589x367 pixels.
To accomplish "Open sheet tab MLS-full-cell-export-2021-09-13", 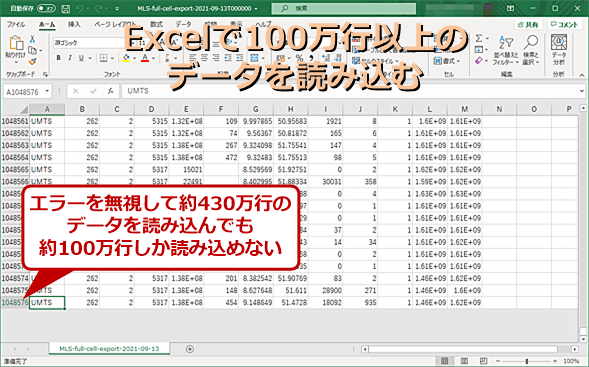I will (109, 349).
